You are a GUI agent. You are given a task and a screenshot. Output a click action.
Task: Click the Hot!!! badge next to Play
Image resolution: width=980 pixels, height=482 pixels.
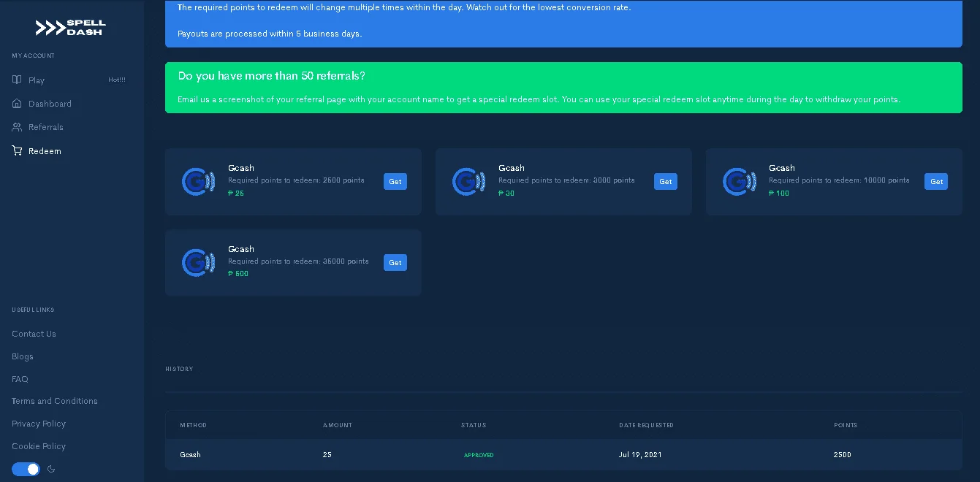(x=117, y=80)
